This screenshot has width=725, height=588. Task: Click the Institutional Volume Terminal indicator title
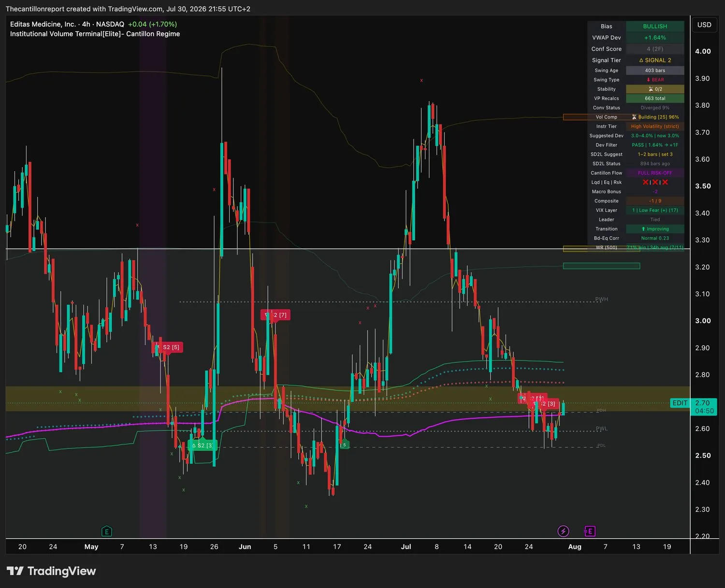pos(95,34)
